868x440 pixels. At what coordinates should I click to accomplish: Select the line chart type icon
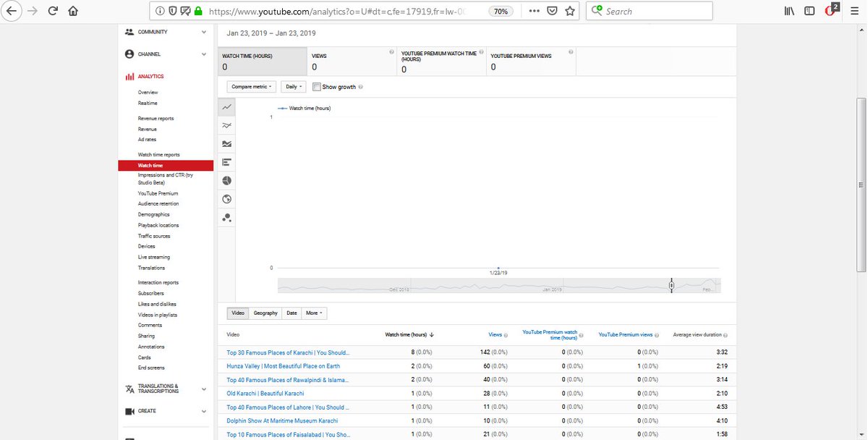[x=227, y=106]
